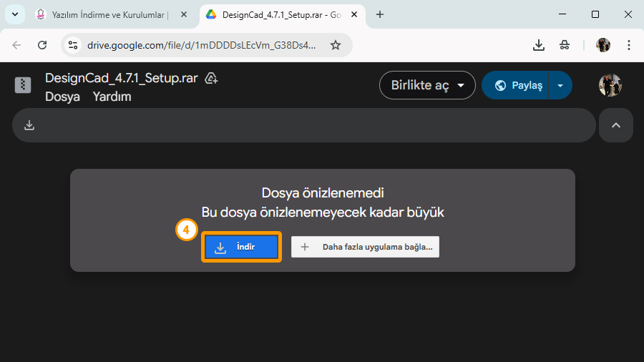Open the Dosya menu

62,97
